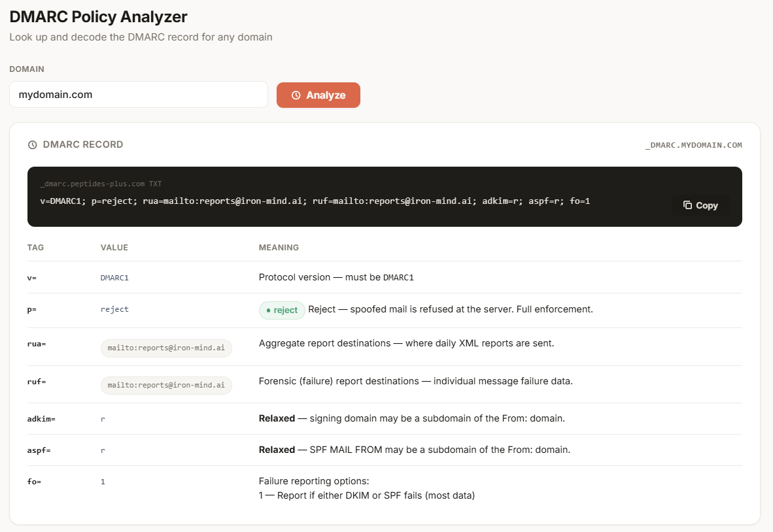Image resolution: width=773 pixels, height=532 pixels.
Task: Click the ruf mailto:reports@iron-mind.ai chip
Action: (166, 385)
